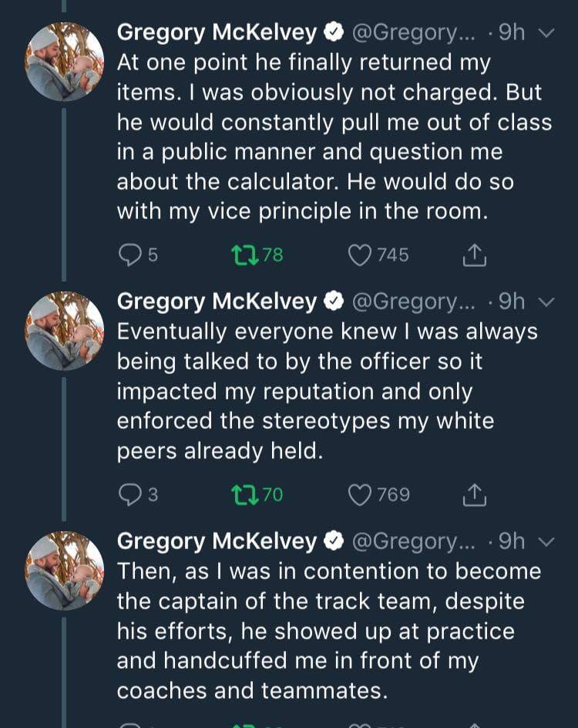Retweet the tweet with 70 retweets
The height and width of the screenshot is (728, 578).
click(x=244, y=494)
